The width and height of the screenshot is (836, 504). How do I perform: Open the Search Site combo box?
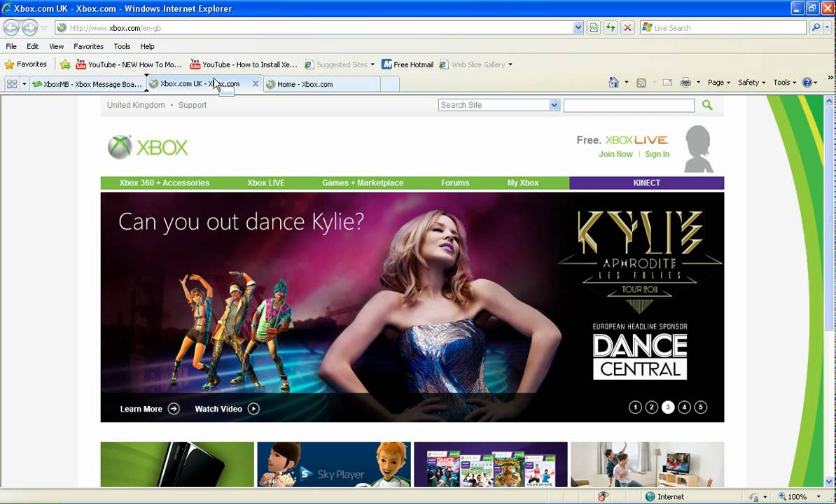tap(499, 105)
